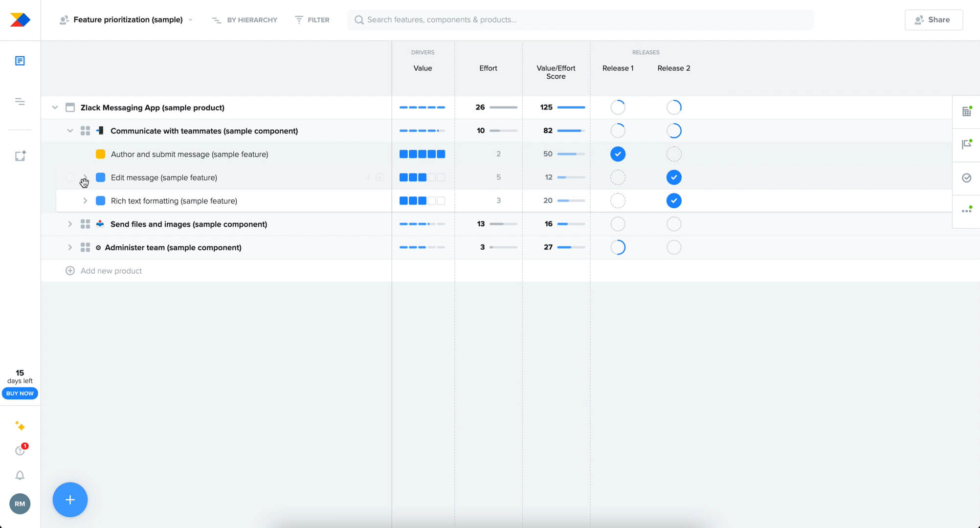Check Release 2 for Author and submit message
The image size is (980, 528).
click(x=674, y=154)
